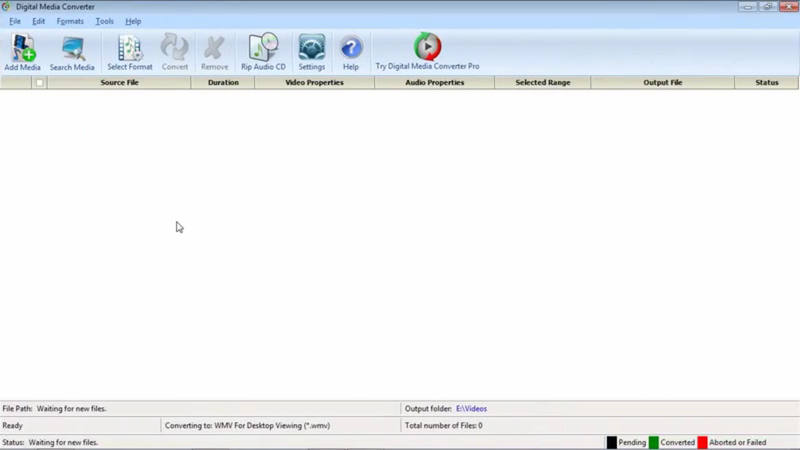Click the 'Status:' label in the bottom bar
The width and height of the screenshot is (800, 450).
point(13,442)
